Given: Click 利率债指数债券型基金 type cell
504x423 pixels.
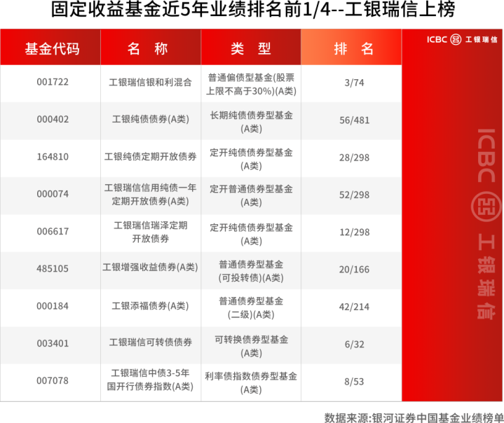Looking at the screenshot, I should (251, 383).
